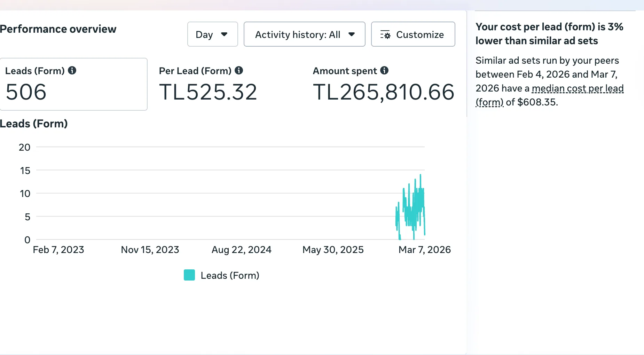This screenshot has width=644, height=355.
Task: Open the Day granularity dropdown
Action: pos(212,34)
